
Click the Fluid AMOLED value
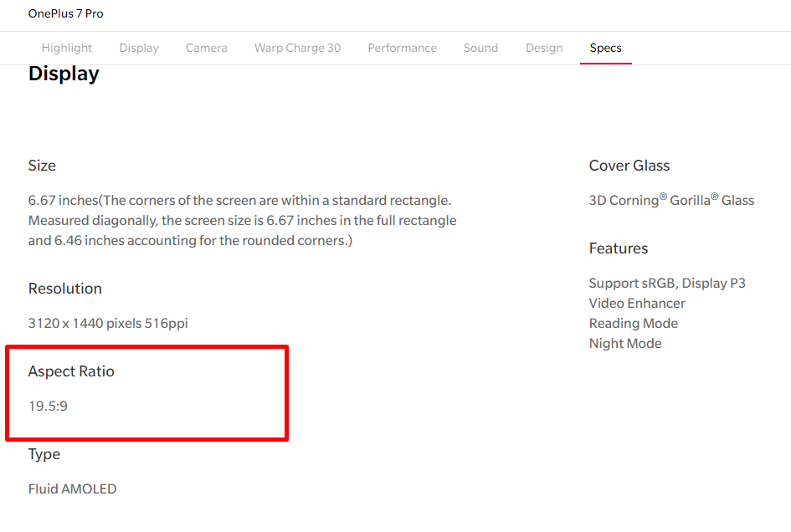(x=72, y=489)
